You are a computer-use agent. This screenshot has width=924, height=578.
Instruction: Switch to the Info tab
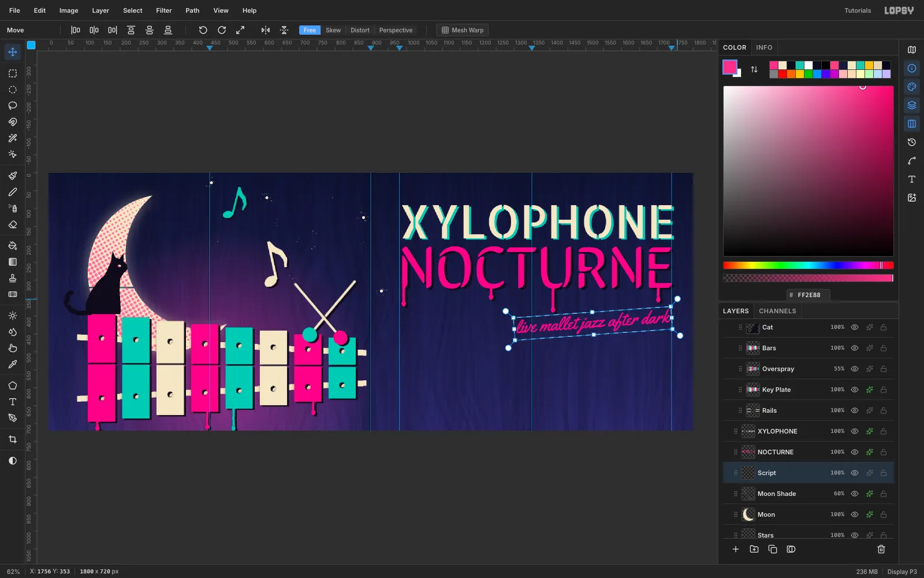click(764, 47)
